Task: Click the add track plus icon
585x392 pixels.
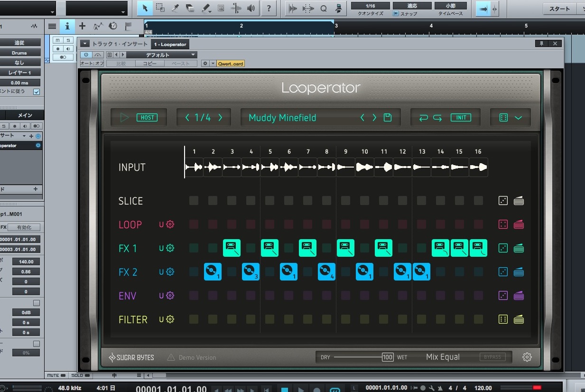Action: coord(83,26)
